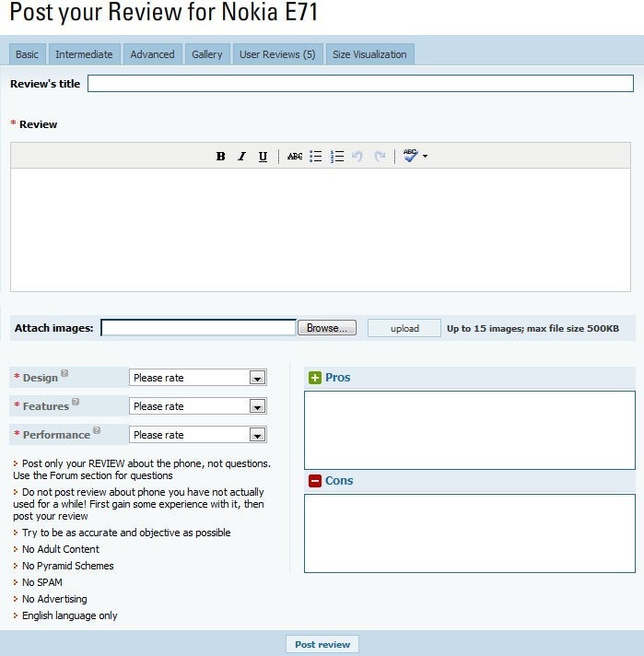
Task: Click 'No Adult Content' rule text
Action: [x=61, y=549]
